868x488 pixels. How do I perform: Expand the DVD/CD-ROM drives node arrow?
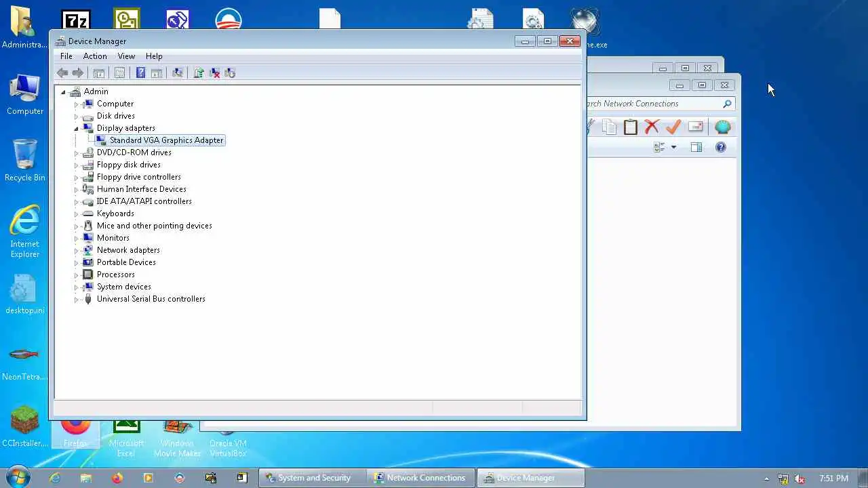(x=76, y=152)
